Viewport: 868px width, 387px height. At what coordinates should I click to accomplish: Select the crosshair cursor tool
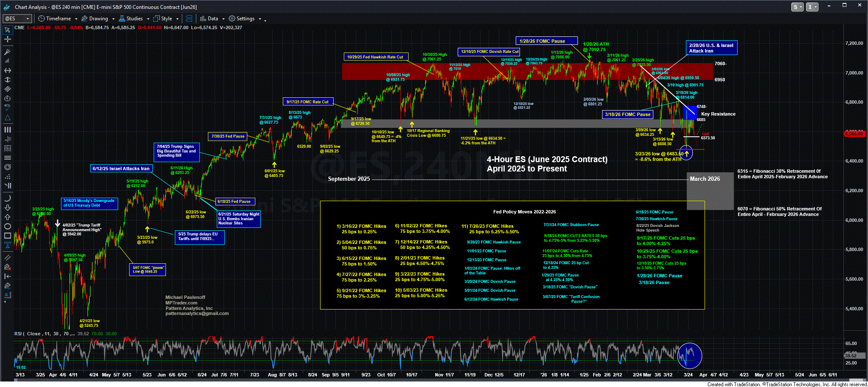(x=7, y=39)
